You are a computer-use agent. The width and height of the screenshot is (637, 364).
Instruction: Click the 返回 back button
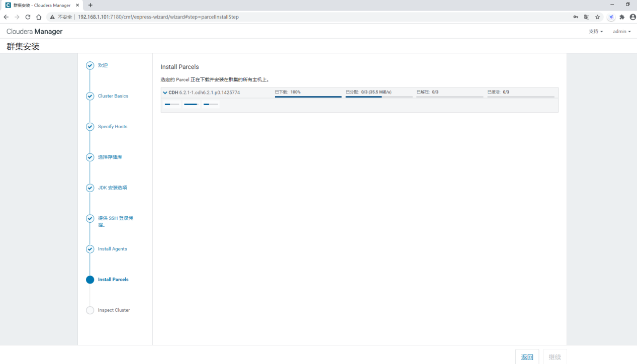coord(527,357)
